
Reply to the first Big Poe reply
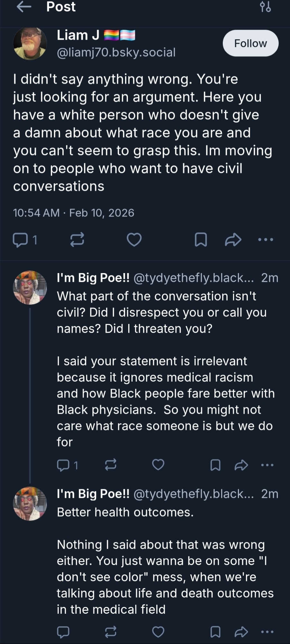[x=63, y=465]
